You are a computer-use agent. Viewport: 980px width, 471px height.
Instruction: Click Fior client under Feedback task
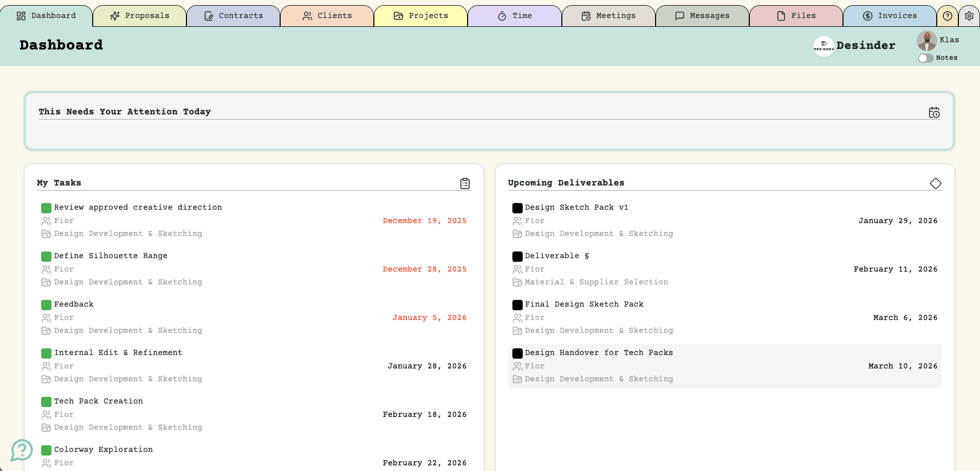click(x=64, y=317)
